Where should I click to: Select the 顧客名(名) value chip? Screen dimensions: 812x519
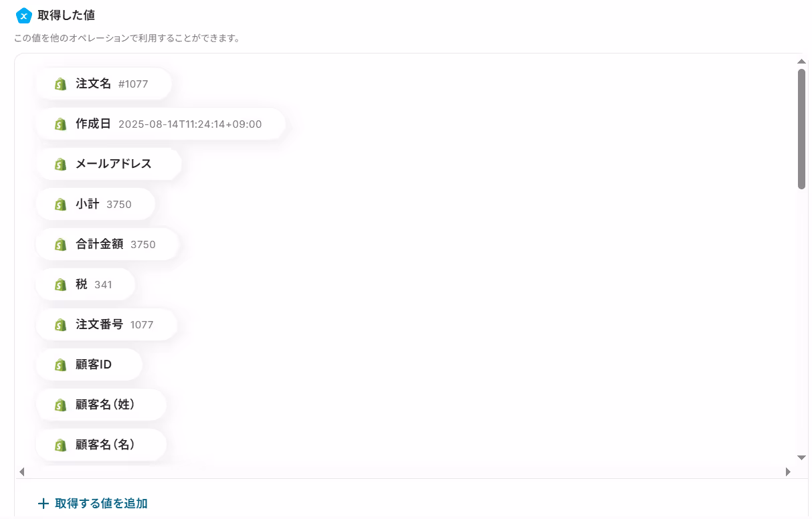(x=101, y=445)
